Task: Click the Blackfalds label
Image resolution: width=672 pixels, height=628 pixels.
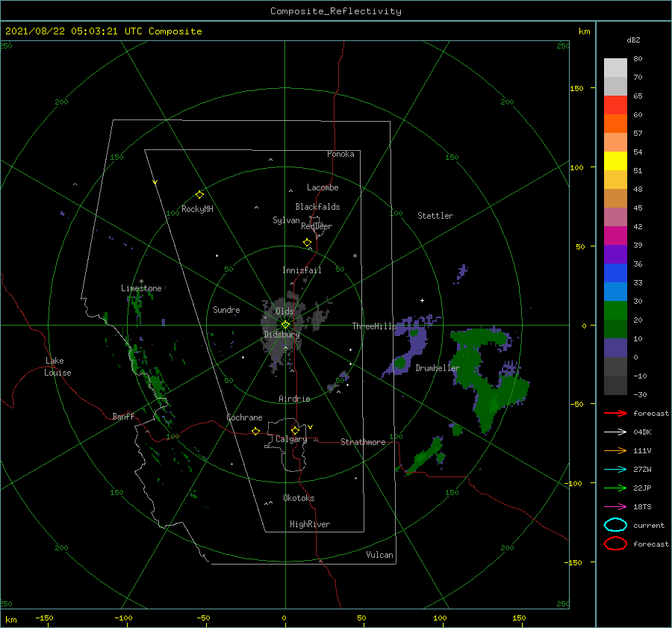Action: click(317, 207)
